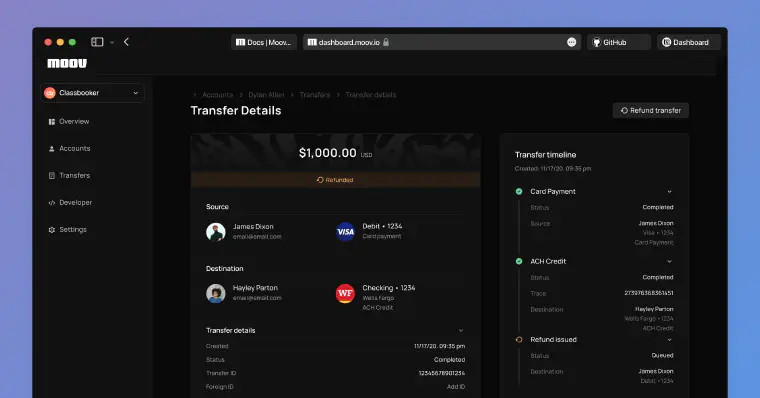The height and width of the screenshot is (398, 760).
Task: Click the Visa card icon
Action: click(x=345, y=232)
